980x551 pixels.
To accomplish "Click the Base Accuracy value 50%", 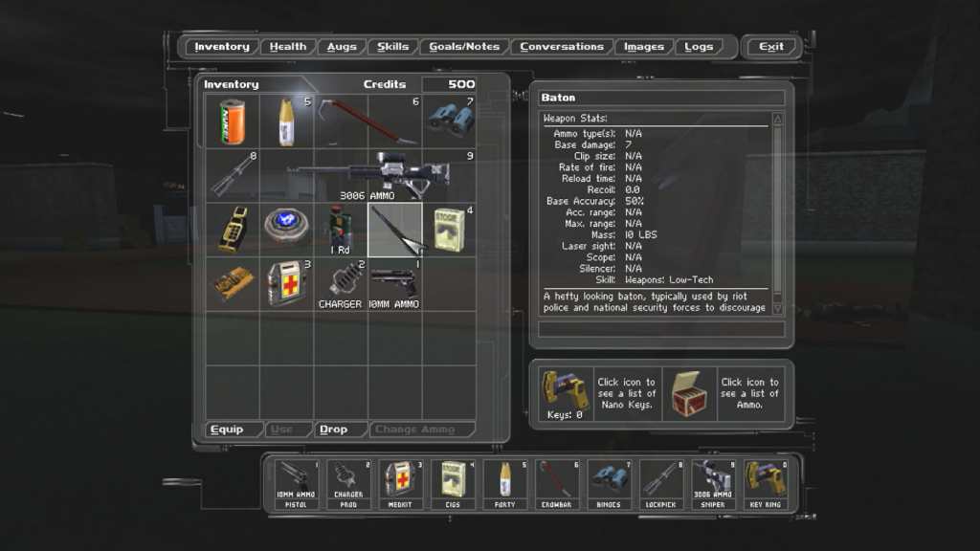I will coord(635,201).
